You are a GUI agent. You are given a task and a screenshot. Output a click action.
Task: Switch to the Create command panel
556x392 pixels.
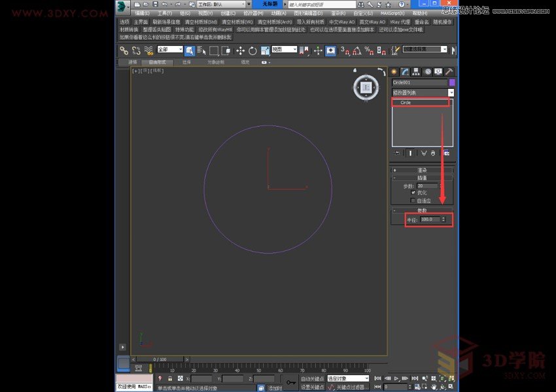(x=393, y=71)
